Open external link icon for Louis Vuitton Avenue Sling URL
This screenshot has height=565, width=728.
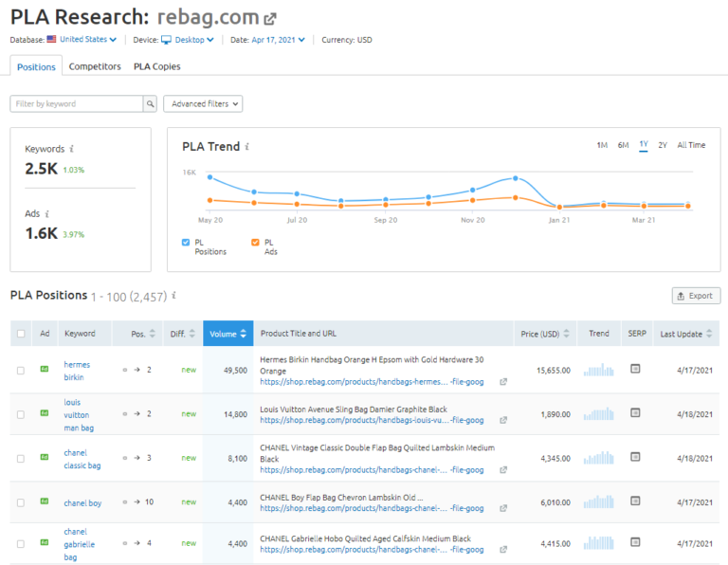coord(503,420)
